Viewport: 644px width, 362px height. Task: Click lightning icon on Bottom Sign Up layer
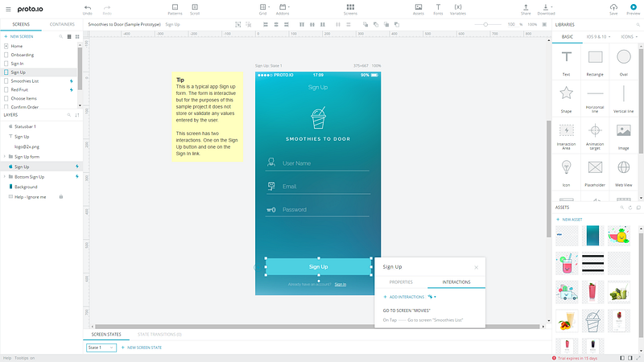[76, 176]
